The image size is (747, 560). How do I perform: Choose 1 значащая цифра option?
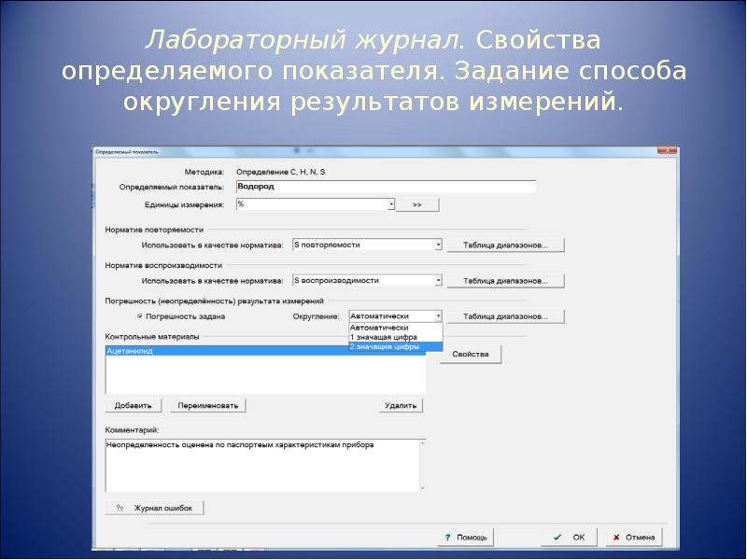383,337
